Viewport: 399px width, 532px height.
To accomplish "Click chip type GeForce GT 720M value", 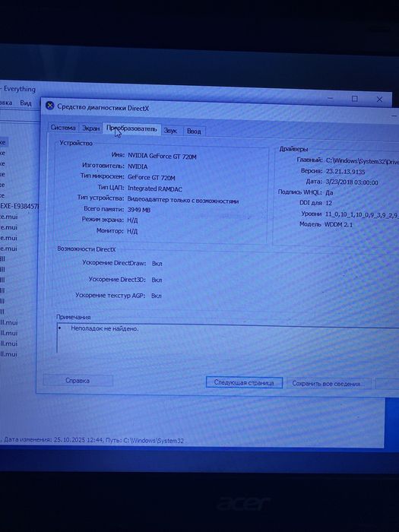I will click(151, 177).
